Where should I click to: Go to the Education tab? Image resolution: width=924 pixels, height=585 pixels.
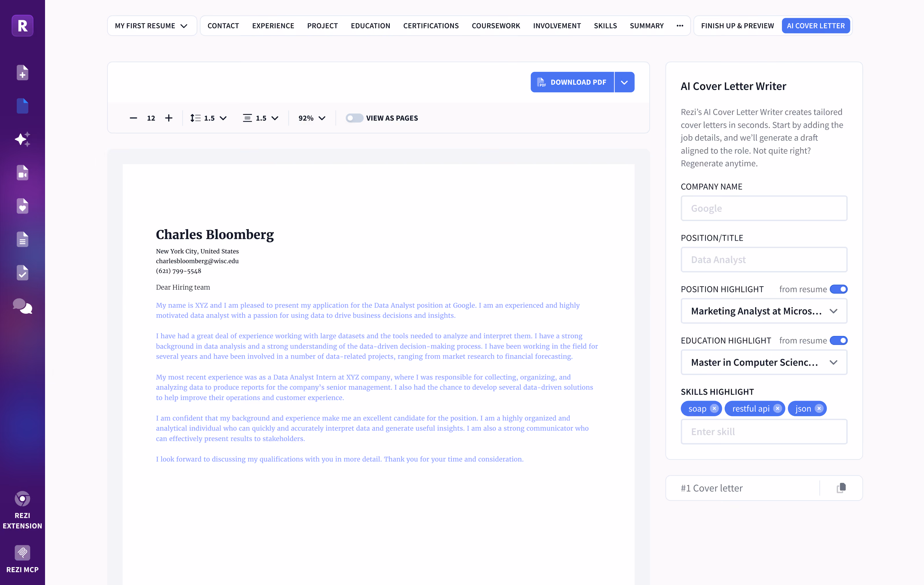[370, 26]
